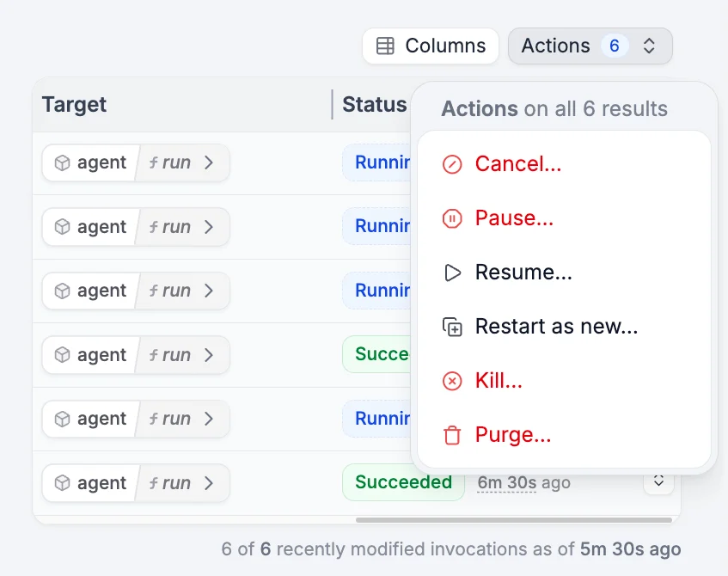This screenshot has width=728, height=576.
Task: Open the last row's action dropdown arrow
Action: tap(658, 483)
